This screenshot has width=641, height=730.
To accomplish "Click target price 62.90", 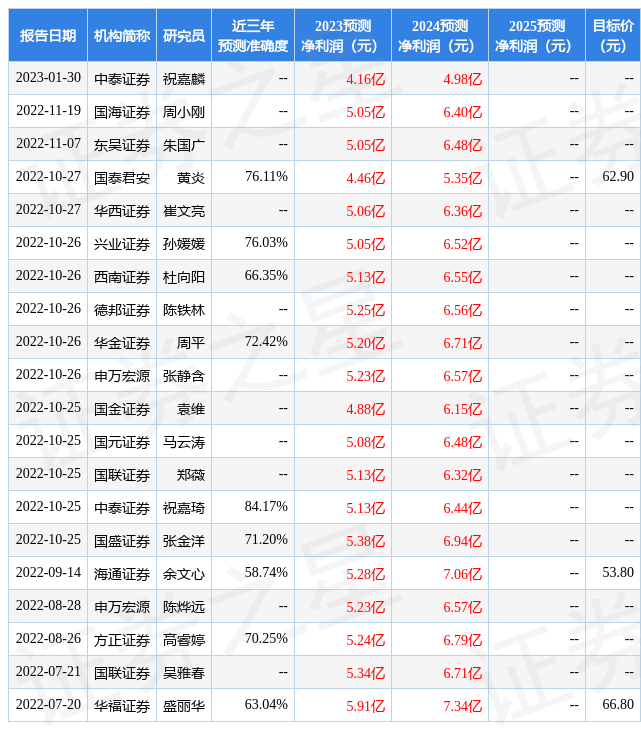I will pyautogui.click(x=618, y=176).
